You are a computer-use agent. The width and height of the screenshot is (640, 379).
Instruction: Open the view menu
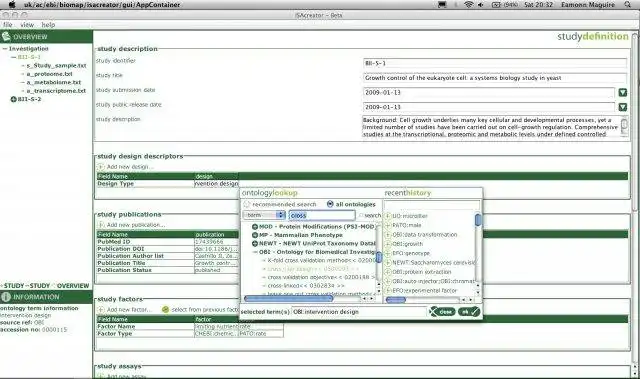(x=27, y=24)
